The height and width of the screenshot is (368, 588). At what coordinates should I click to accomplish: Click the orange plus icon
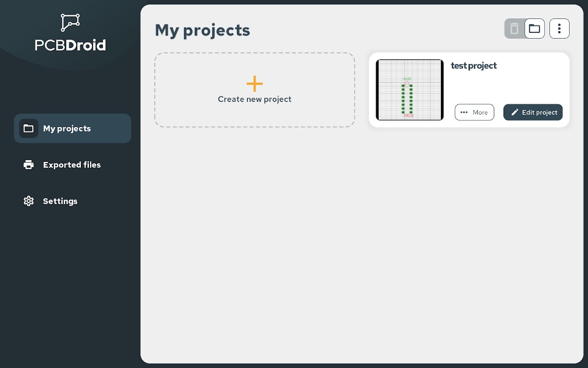pyautogui.click(x=254, y=84)
